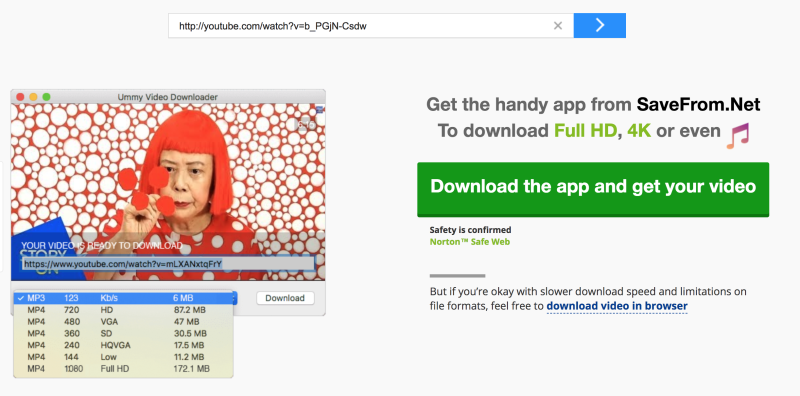
Task: Clear the URL field with the X icon
Action: pyautogui.click(x=558, y=26)
